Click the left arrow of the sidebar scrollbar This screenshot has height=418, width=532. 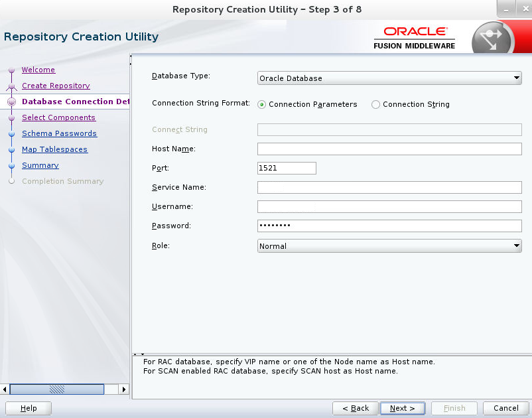click(5, 389)
